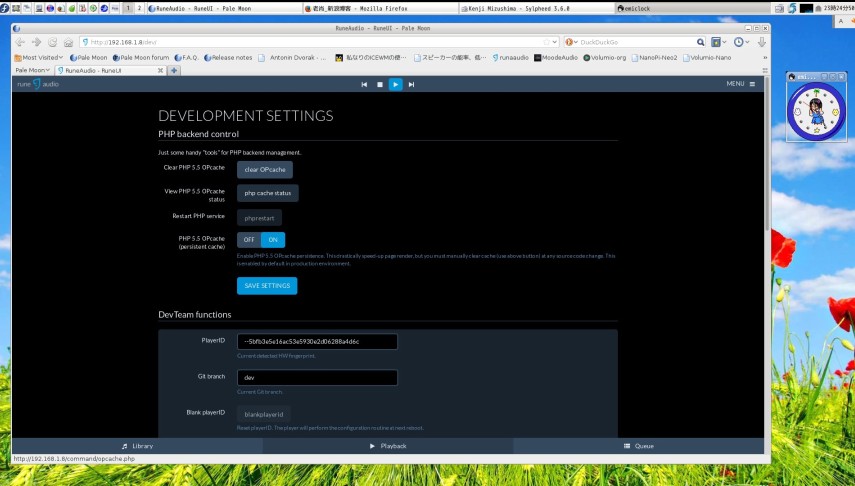Expand the Most Visited bookmarks dropdown
Viewport: 855px width, 486px height.
click(x=38, y=57)
